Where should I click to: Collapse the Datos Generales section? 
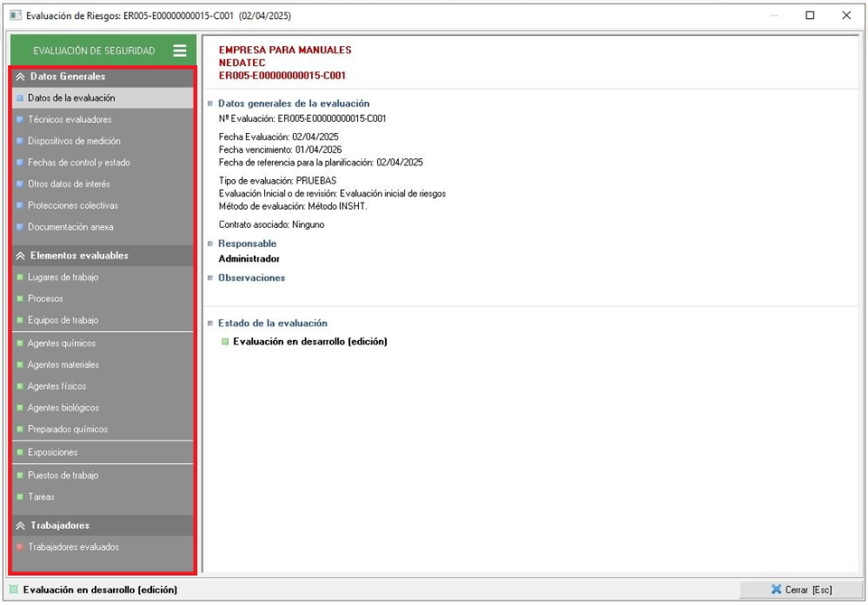21,77
